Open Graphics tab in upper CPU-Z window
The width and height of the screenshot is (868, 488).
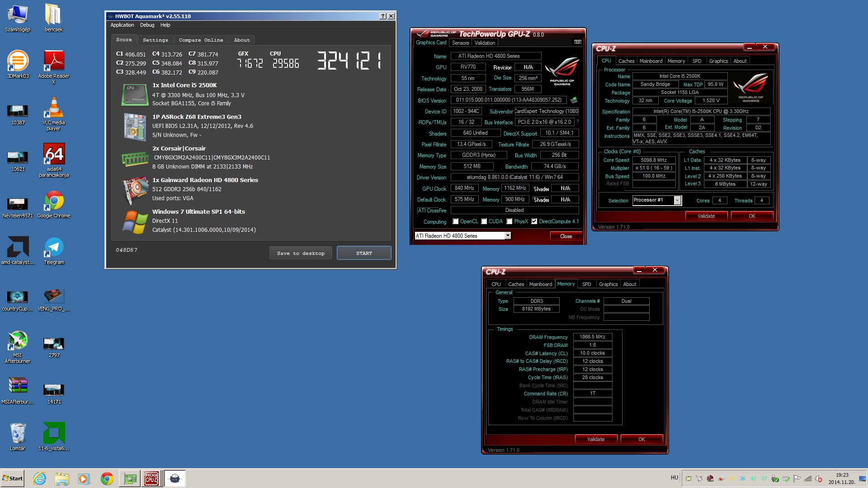pyautogui.click(x=718, y=61)
